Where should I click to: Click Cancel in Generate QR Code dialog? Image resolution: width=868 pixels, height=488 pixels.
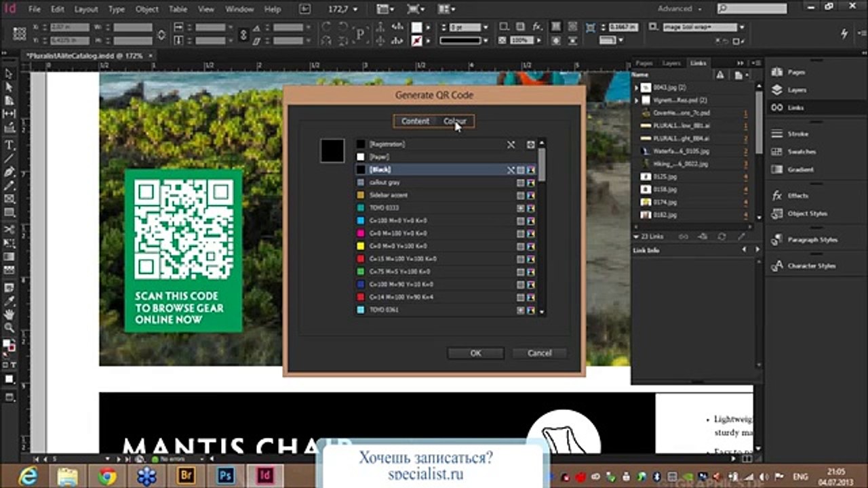click(x=539, y=353)
